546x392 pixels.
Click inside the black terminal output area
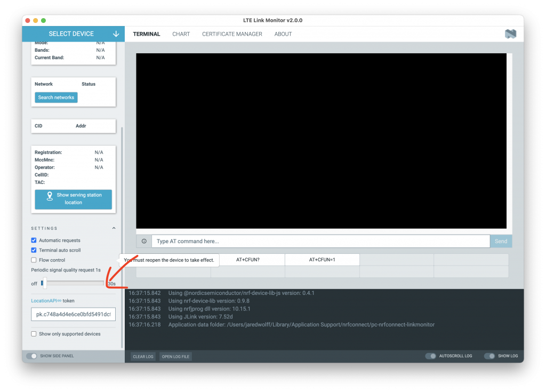point(321,141)
